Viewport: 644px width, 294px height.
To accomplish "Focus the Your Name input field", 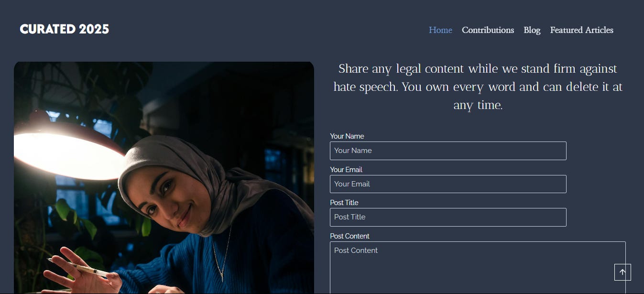I will tap(448, 151).
